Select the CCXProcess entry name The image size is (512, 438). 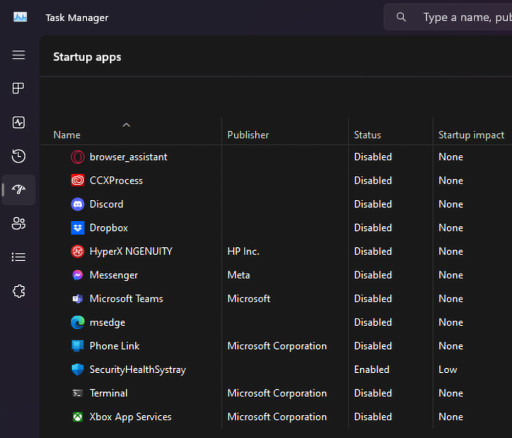coord(116,181)
